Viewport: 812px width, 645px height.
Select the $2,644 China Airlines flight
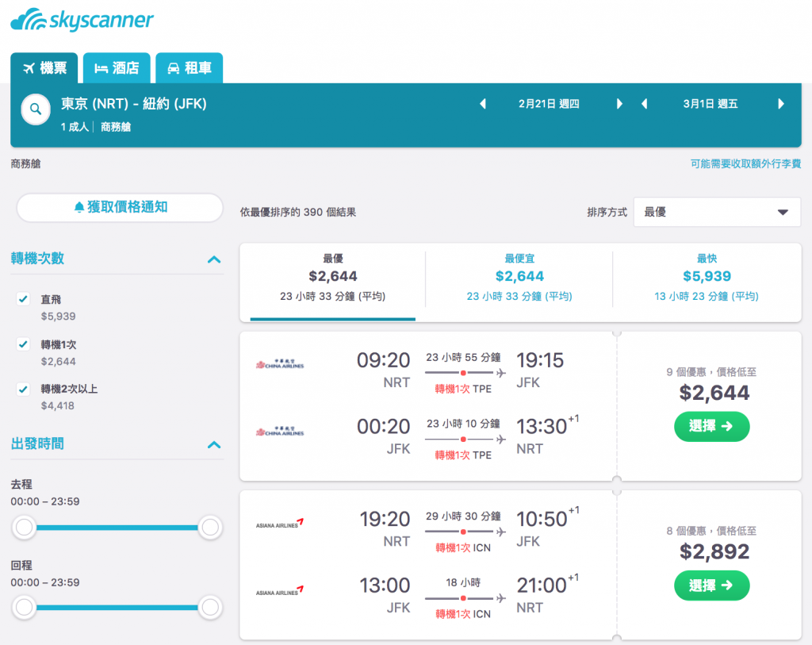[x=711, y=426]
